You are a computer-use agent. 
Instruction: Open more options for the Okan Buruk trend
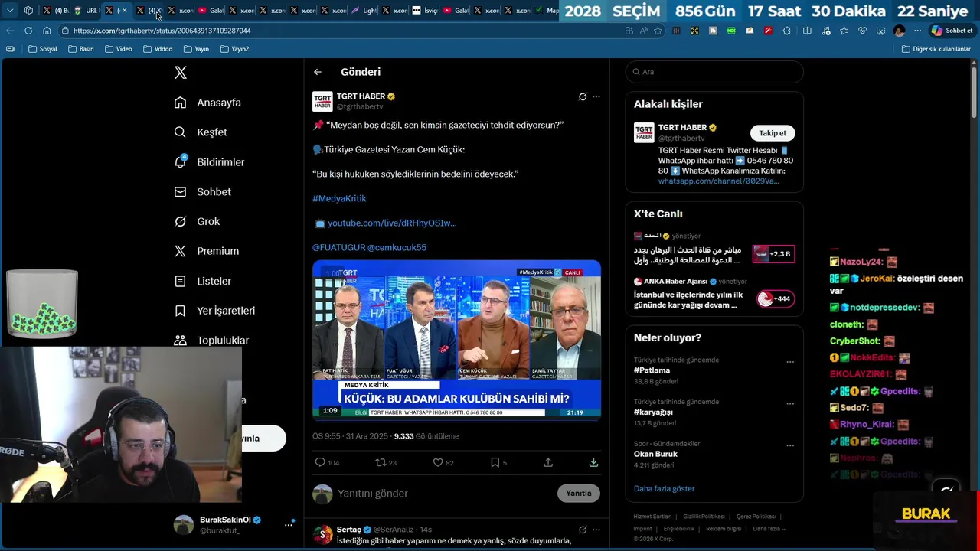pyautogui.click(x=790, y=445)
